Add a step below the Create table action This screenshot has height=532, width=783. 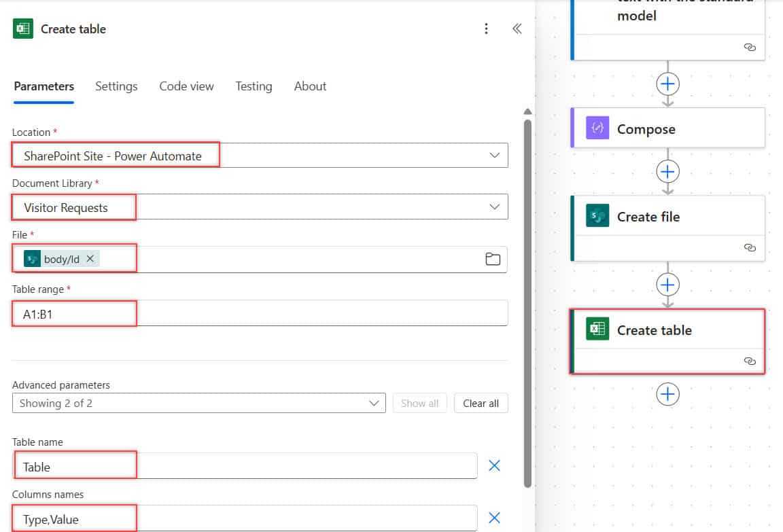(667, 394)
